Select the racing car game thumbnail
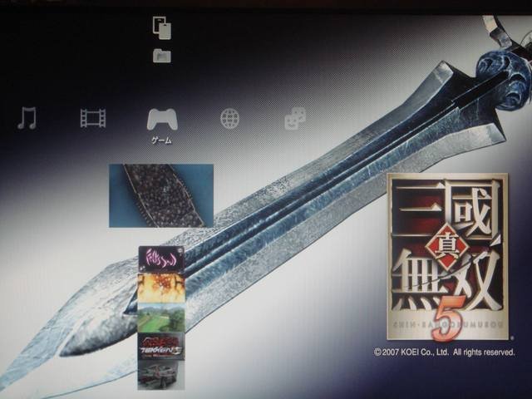 [161, 375]
